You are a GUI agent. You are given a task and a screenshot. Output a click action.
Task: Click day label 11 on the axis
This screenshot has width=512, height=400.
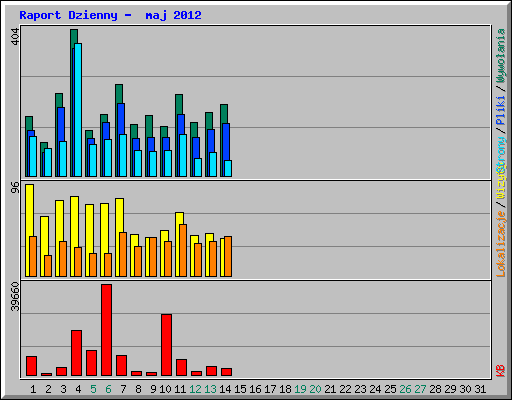click(180, 389)
